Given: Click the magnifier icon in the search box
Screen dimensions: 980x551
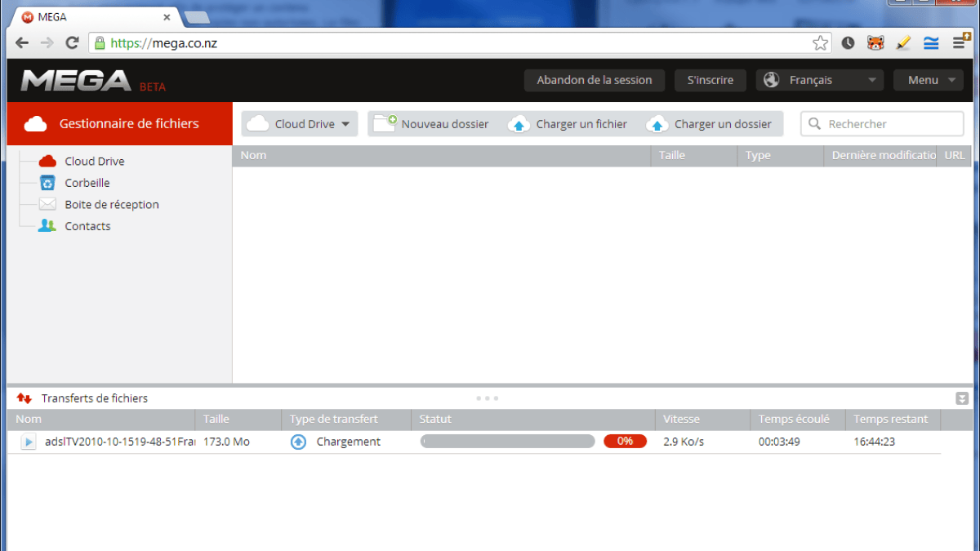Looking at the screenshot, I should point(814,124).
